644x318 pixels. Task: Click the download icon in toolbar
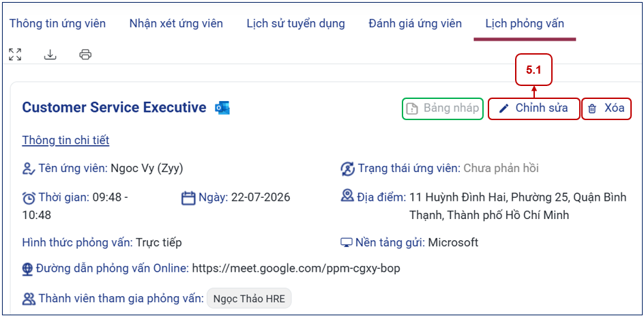[x=50, y=54]
